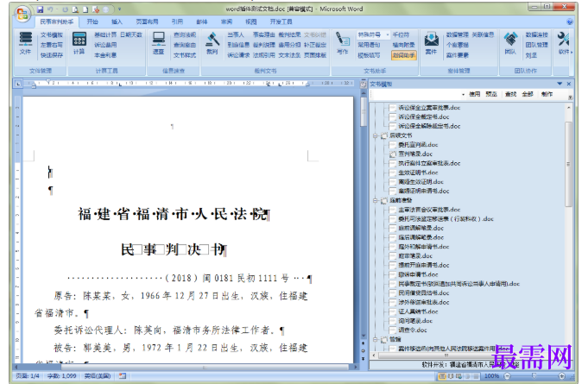Switch to Draft view
Viewport: 588px width, 384px height.
click(476, 375)
